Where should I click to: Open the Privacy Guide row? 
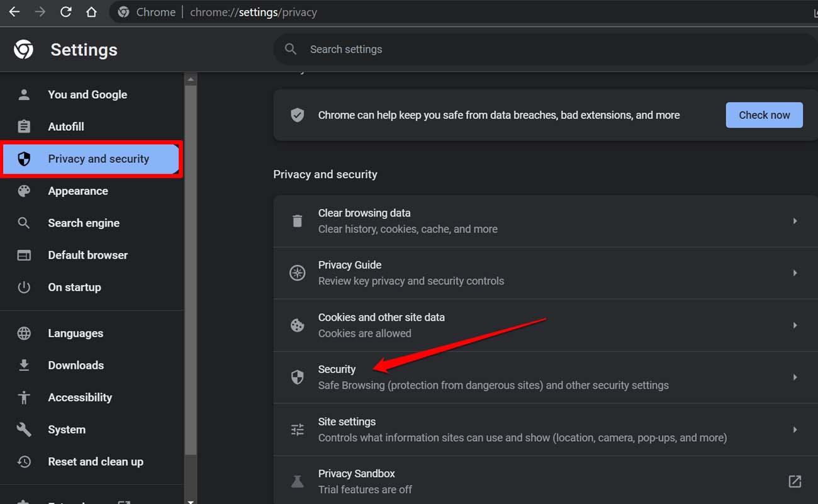(546, 273)
